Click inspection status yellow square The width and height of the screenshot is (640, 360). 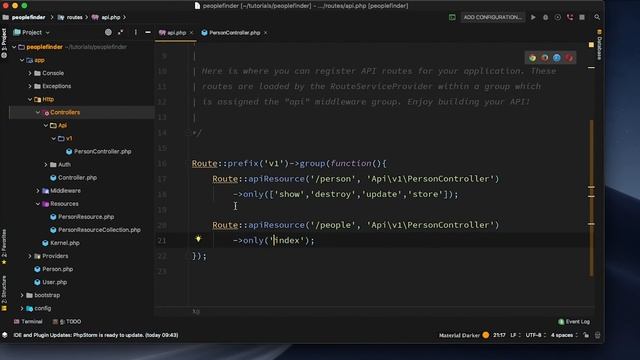tap(591, 45)
